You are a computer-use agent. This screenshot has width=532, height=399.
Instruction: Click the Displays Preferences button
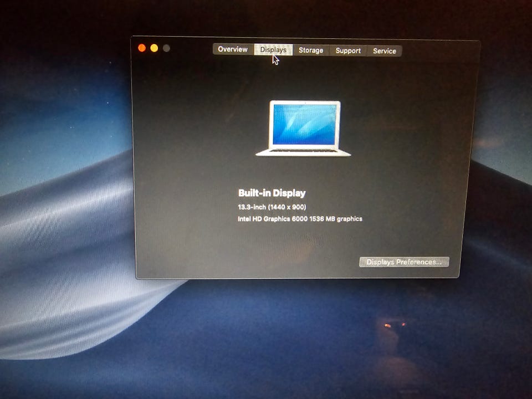pos(404,262)
